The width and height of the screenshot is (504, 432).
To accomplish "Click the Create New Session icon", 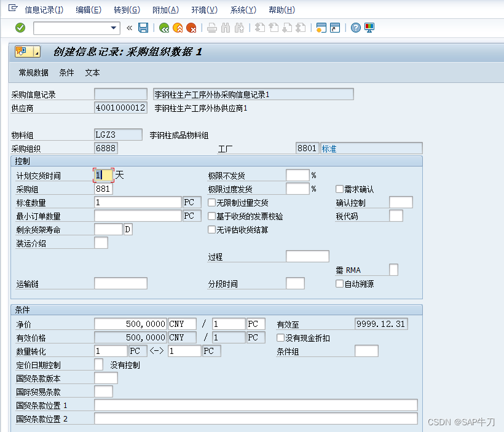I will coord(321,28).
